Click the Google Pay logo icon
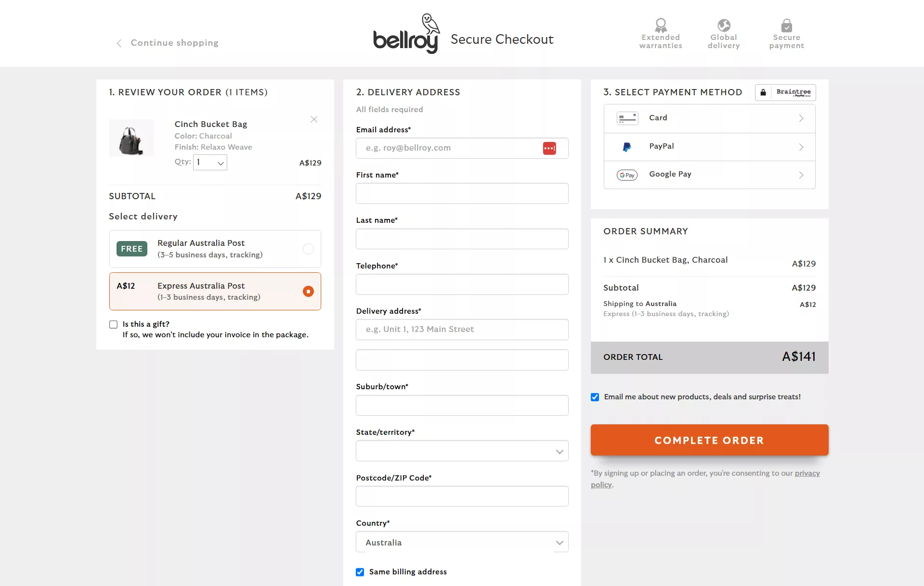This screenshot has width=924, height=586. pyautogui.click(x=627, y=175)
